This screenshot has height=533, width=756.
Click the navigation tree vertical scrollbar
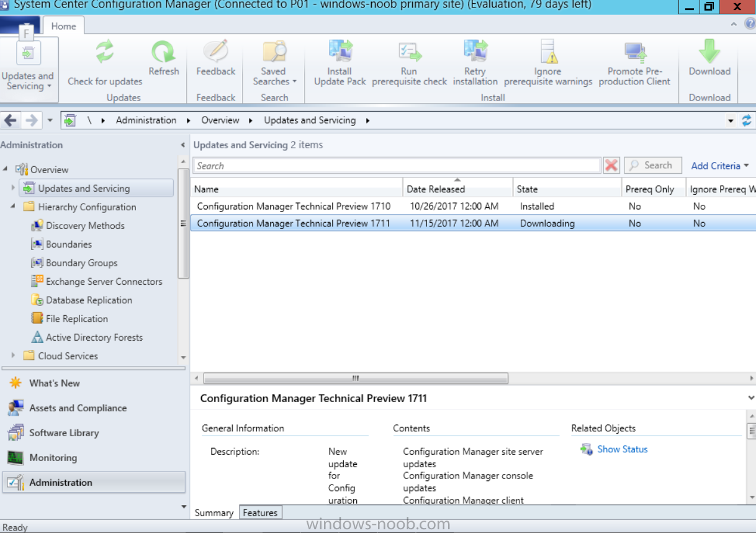(x=183, y=223)
